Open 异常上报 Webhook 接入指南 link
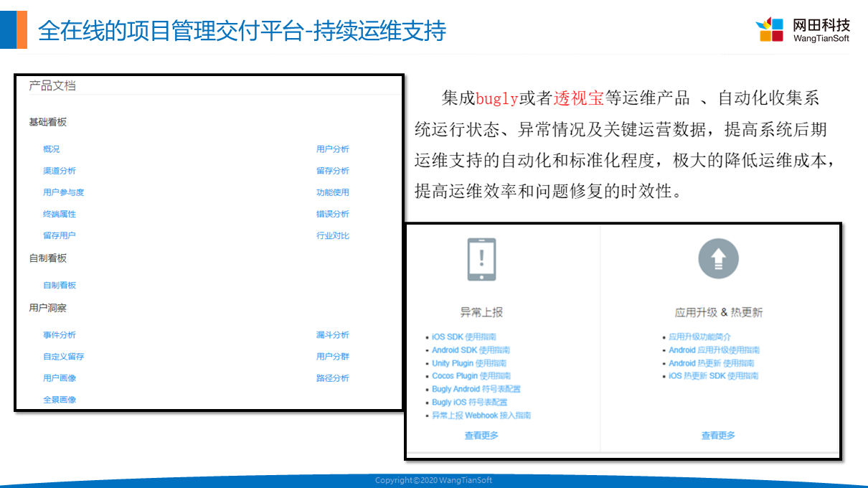Viewport: 868px width, 488px height. (x=481, y=416)
